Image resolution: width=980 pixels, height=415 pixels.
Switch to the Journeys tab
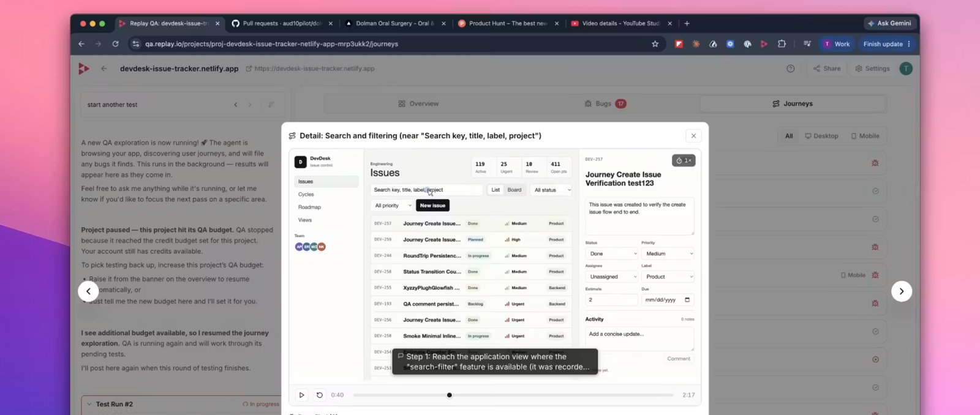coord(793,103)
